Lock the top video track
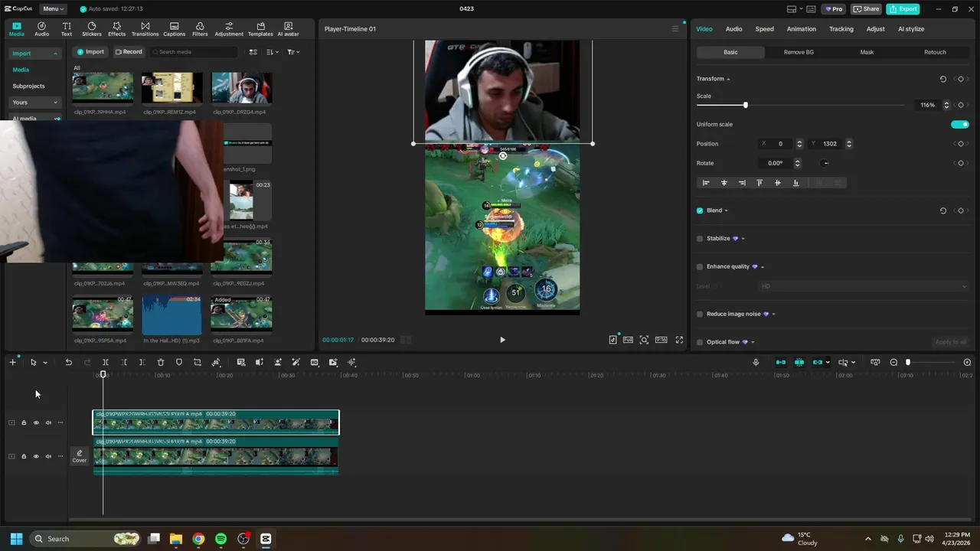The image size is (980, 551). [x=24, y=422]
